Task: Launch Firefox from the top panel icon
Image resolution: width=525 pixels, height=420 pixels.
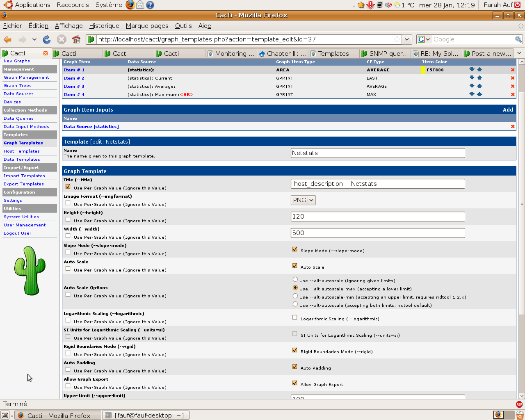Action: 130,5
